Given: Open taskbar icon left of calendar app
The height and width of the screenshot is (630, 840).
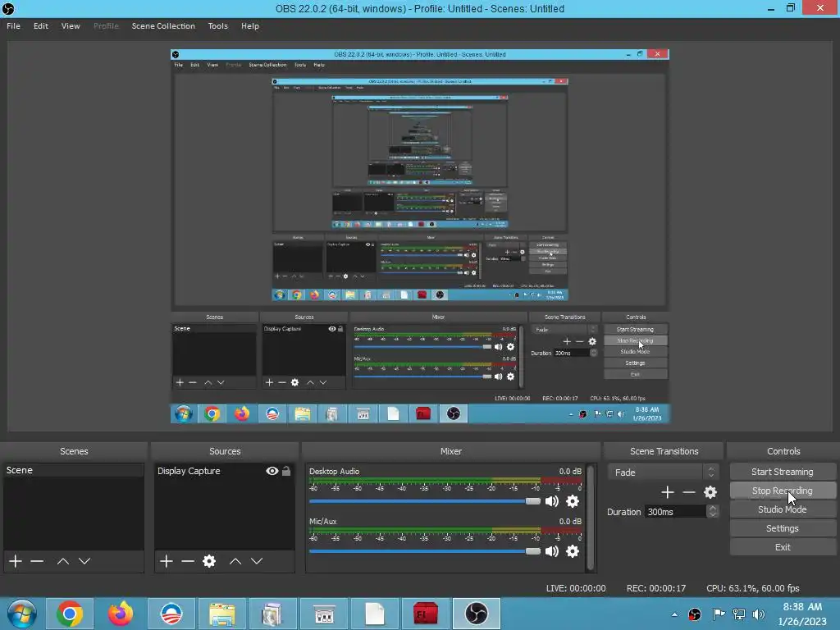Looking at the screenshot, I should pos(272,614).
